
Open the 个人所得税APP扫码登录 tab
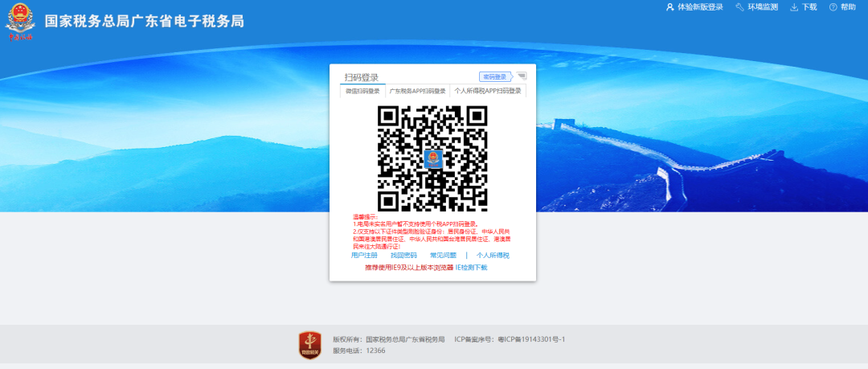click(488, 92)
